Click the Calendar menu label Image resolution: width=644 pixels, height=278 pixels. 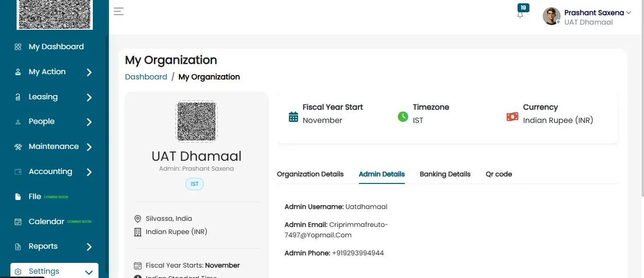(46, 222)
